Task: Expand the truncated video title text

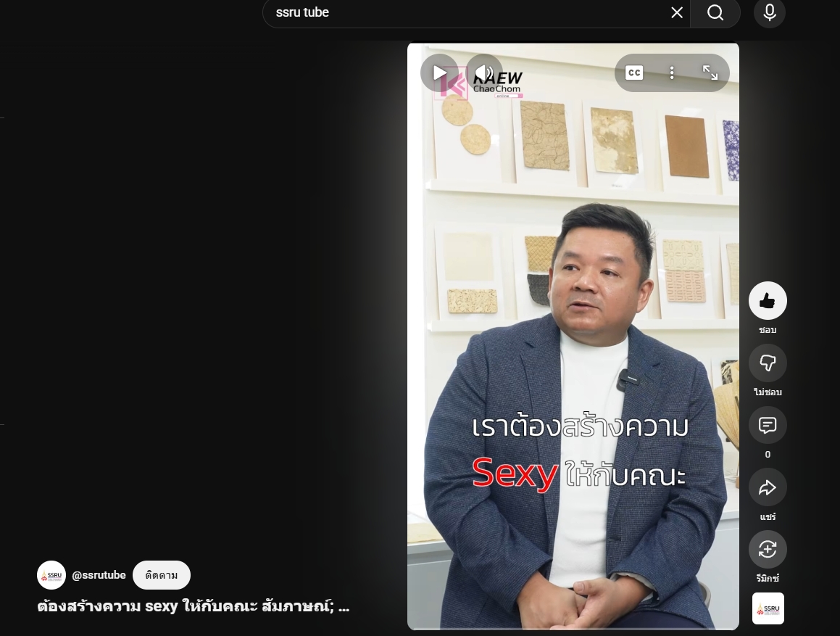Action: [194, 606]
